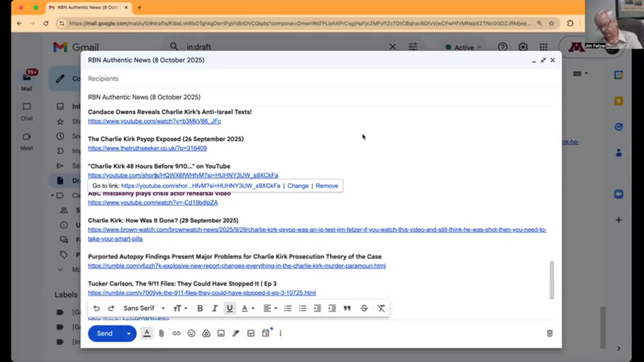The image size is (644, 362).
Task: Insert a bulleted list
Action: pos(302,308)
